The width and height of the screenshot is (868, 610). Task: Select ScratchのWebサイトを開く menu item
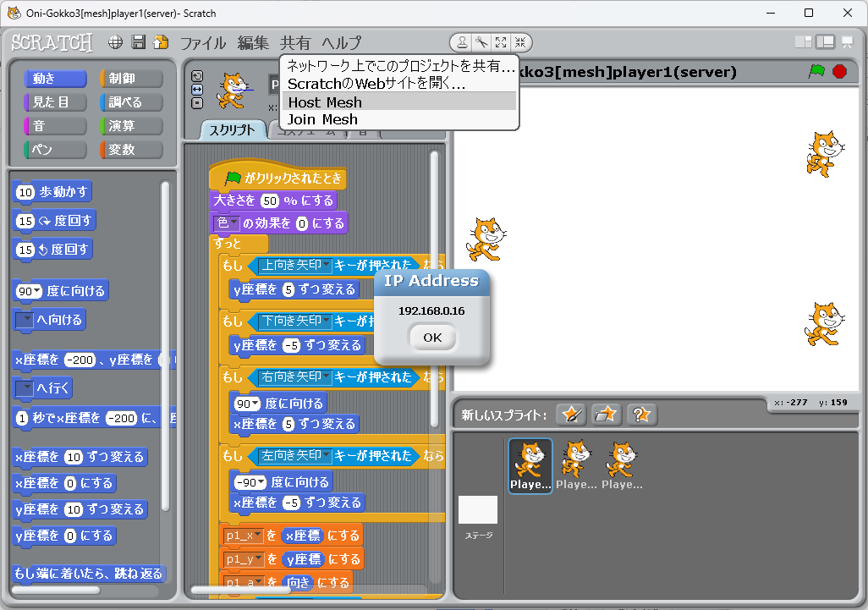[399, 84]
